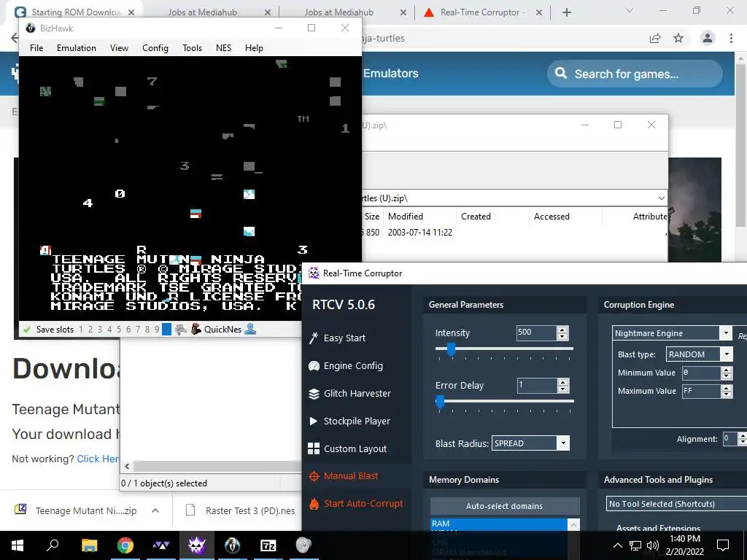Click the Emulators link on website
Image resolution: width=747 pixels, height=560 pixels.
click(391, 74)
